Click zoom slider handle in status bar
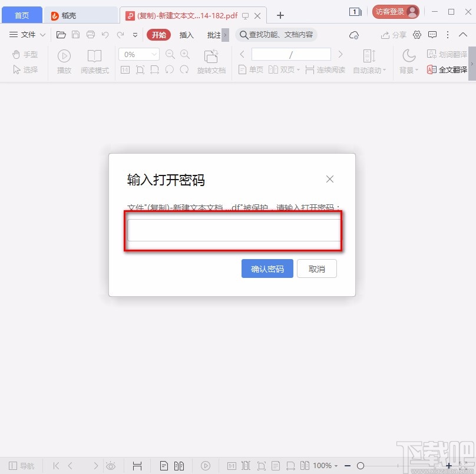This screenshot has height=474, width=476. pos(361,466)
